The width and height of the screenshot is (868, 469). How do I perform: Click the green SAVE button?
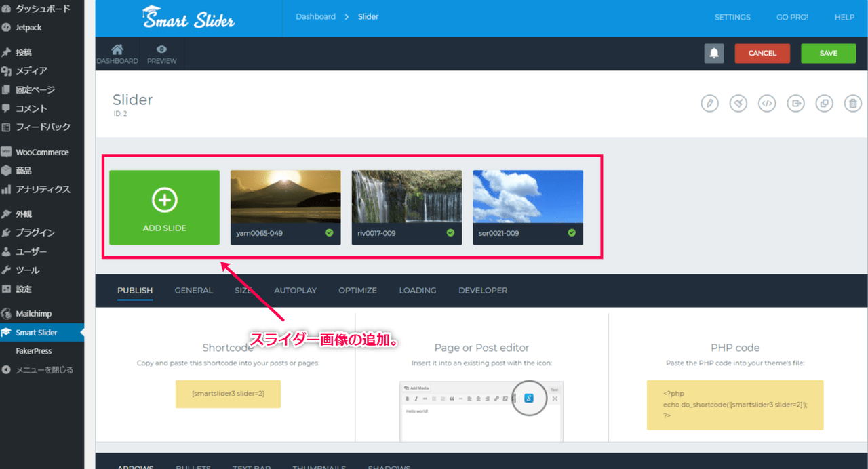tap(828, 54)
